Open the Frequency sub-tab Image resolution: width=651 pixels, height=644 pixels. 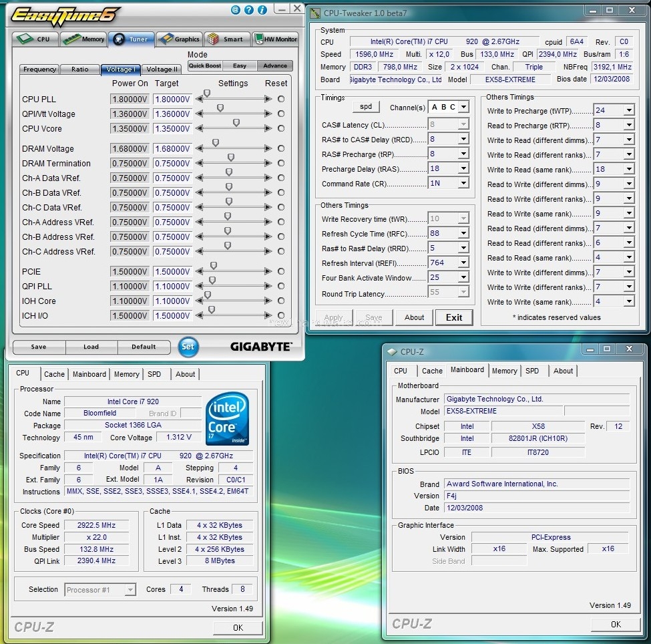click(39, 69)
